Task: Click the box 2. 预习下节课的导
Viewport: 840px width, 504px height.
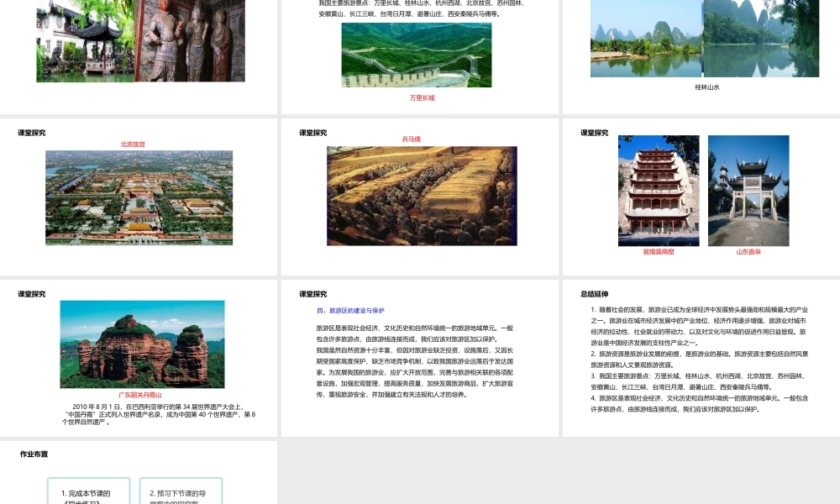Action: 181,491
